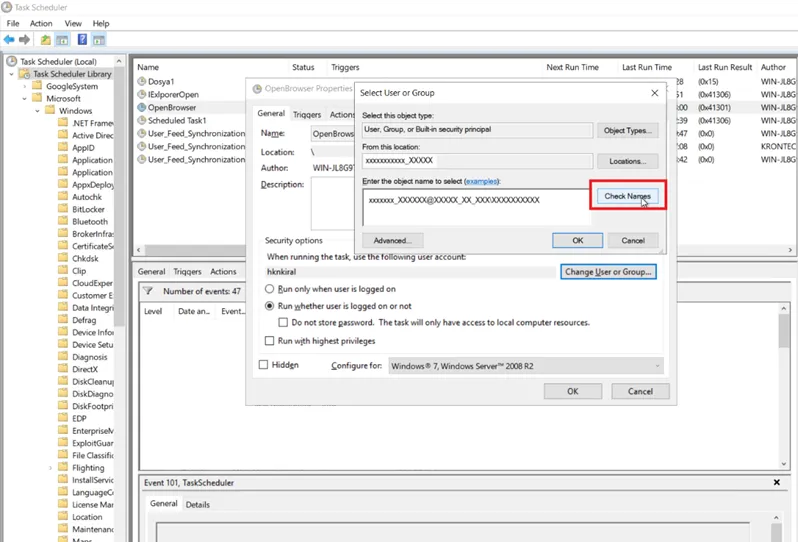This screenshot has height=542, width=798.
Task: Open the examples link
Action: pos(481,181)
